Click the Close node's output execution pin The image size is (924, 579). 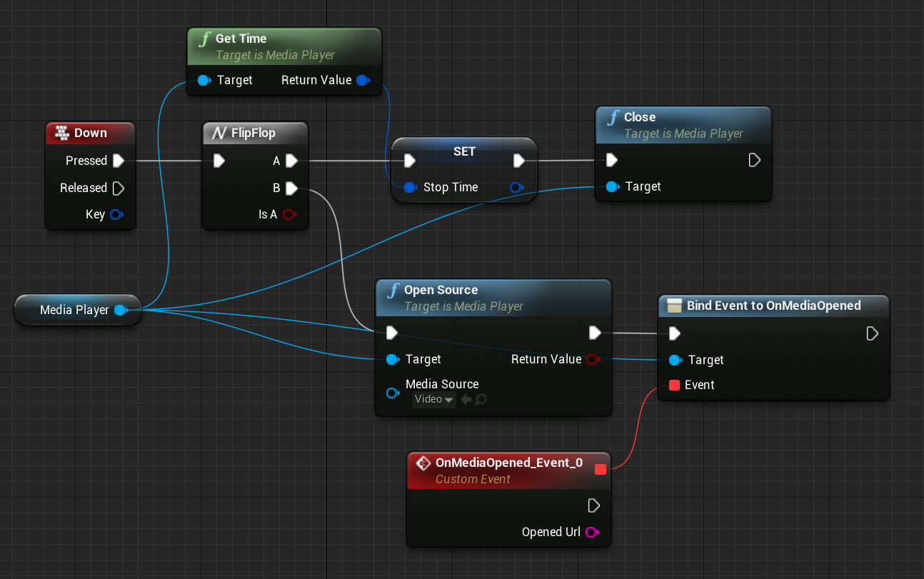click(x=754, y=160)
